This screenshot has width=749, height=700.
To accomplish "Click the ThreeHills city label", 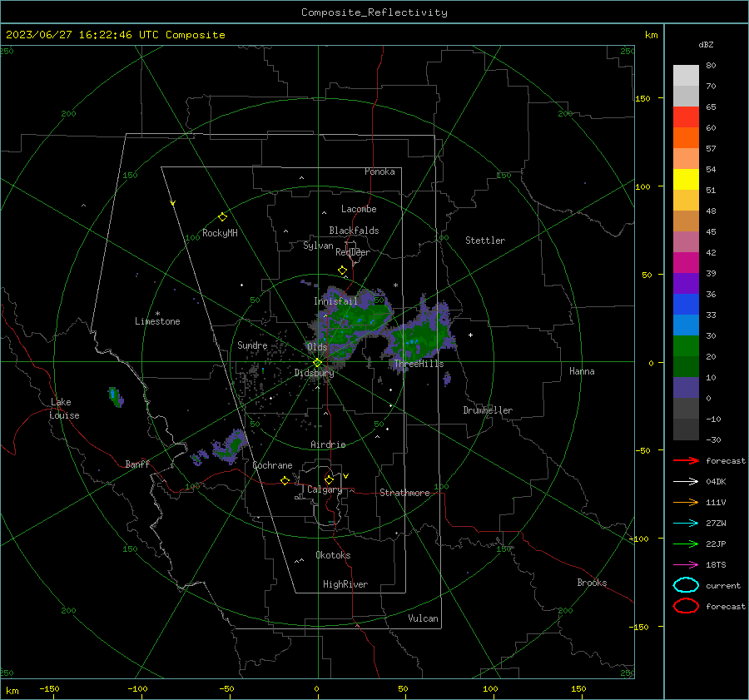I will tap(419, 364).
